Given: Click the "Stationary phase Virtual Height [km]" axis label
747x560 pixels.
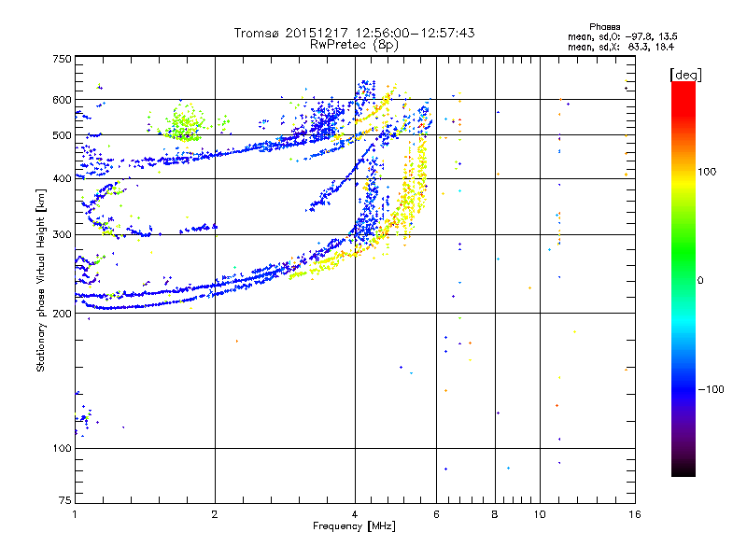Looking at the screenshot, I should click(41, 280).
